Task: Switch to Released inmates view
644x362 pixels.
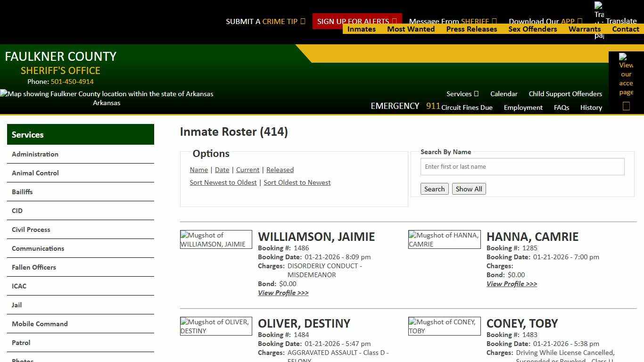Action: click(280, 170)
